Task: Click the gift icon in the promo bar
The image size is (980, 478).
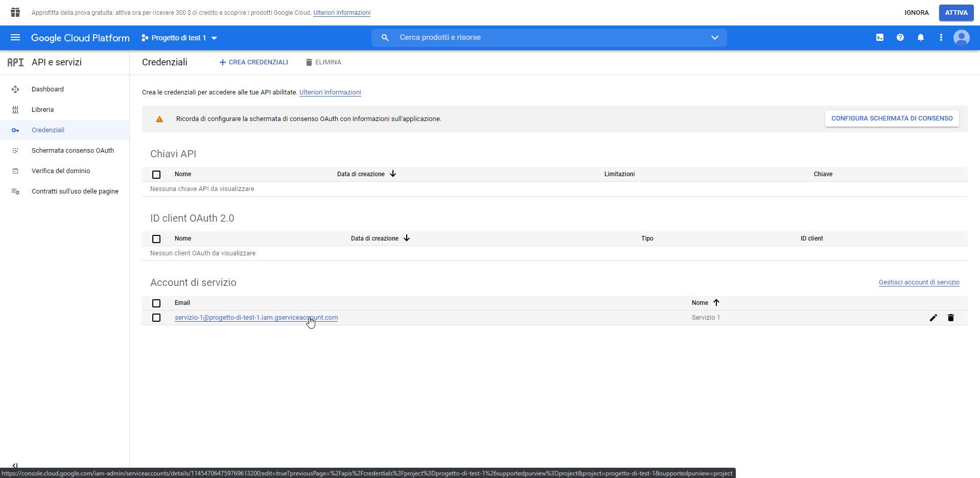Action: (15, 12)
